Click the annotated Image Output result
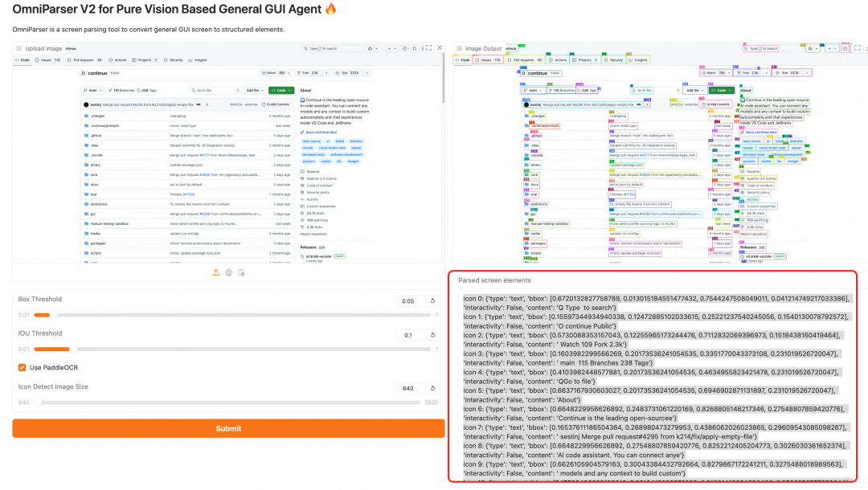This screenshot has width=868, height=490. [x=660, y=153]
